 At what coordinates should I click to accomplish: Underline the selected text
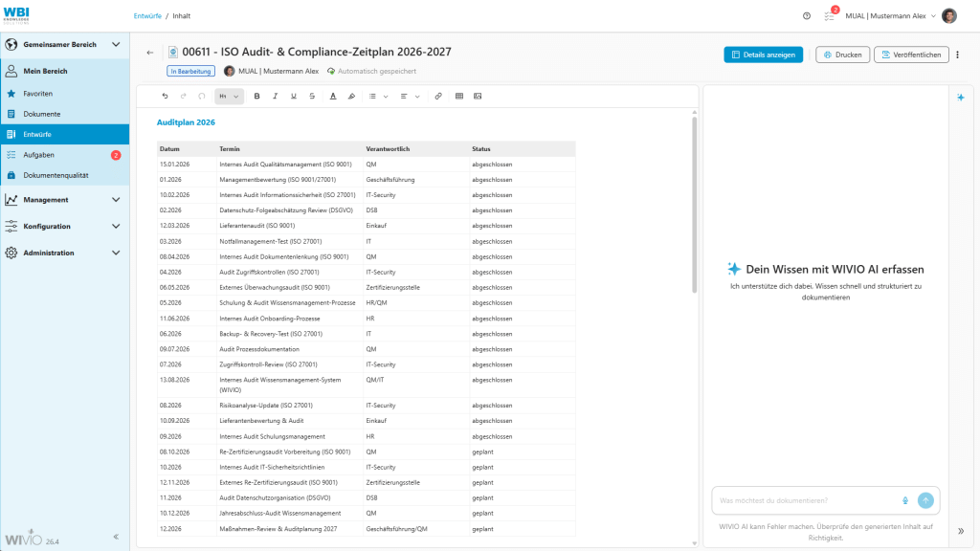tap(294, 97)
